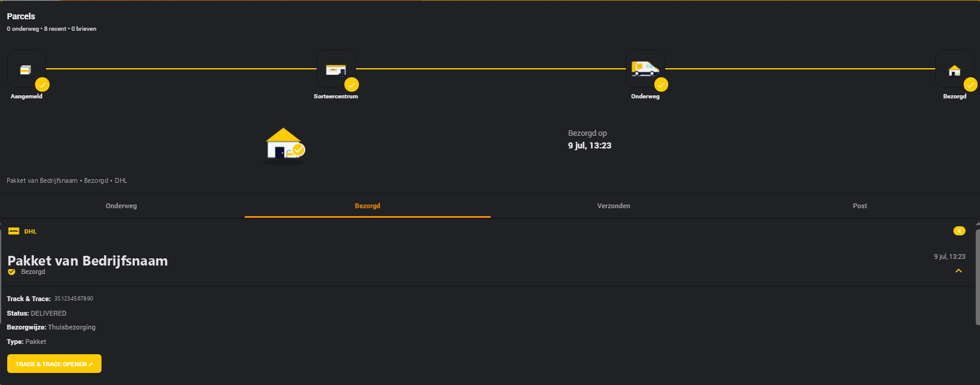Click the DHL carrier label text
The image size is (980, 385).
coord(30,231)
